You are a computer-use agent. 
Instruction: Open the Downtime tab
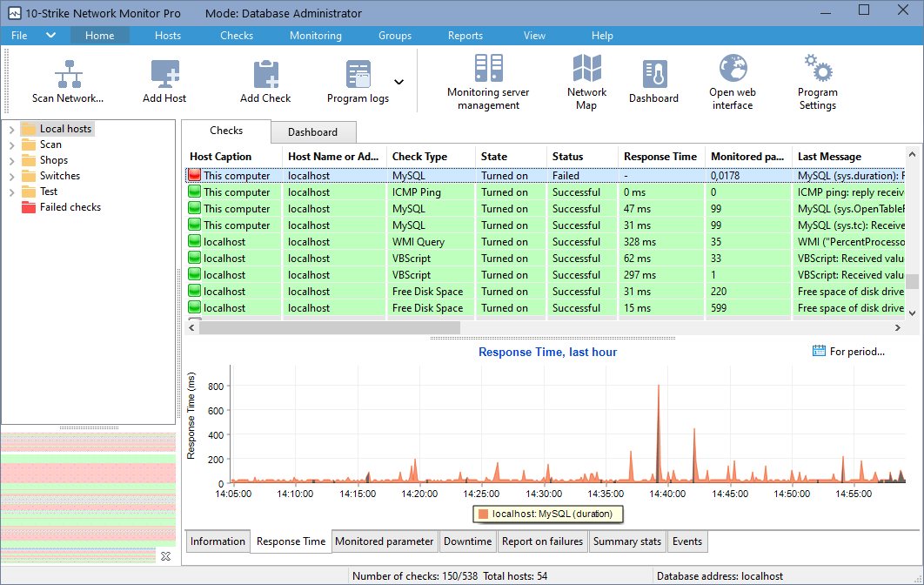point(468,541)
